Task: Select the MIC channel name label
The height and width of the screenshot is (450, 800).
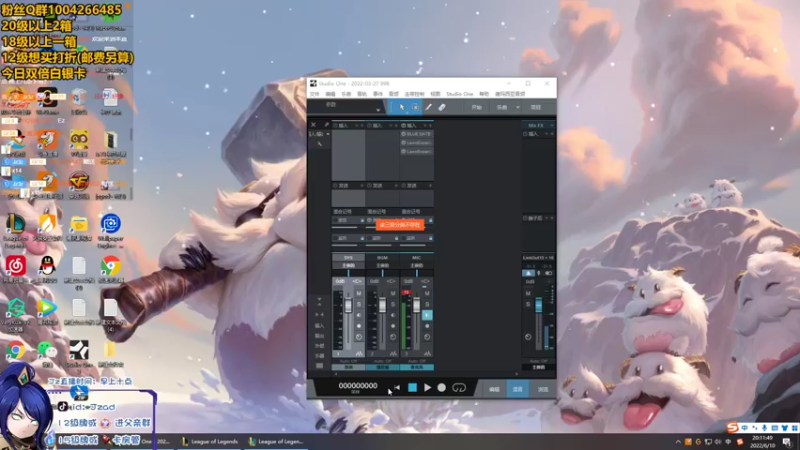Action: (417, 258)
